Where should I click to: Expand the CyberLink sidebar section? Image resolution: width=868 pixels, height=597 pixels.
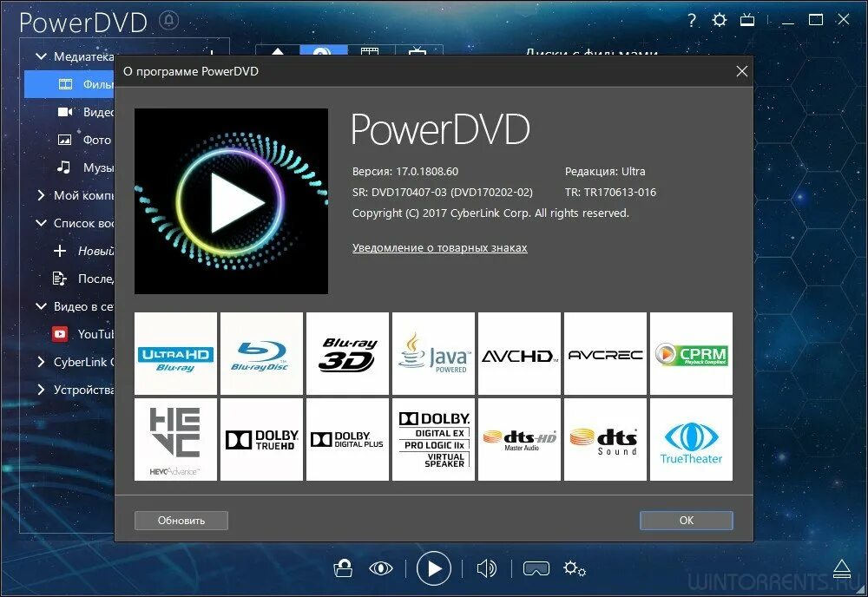click(41, 362)
